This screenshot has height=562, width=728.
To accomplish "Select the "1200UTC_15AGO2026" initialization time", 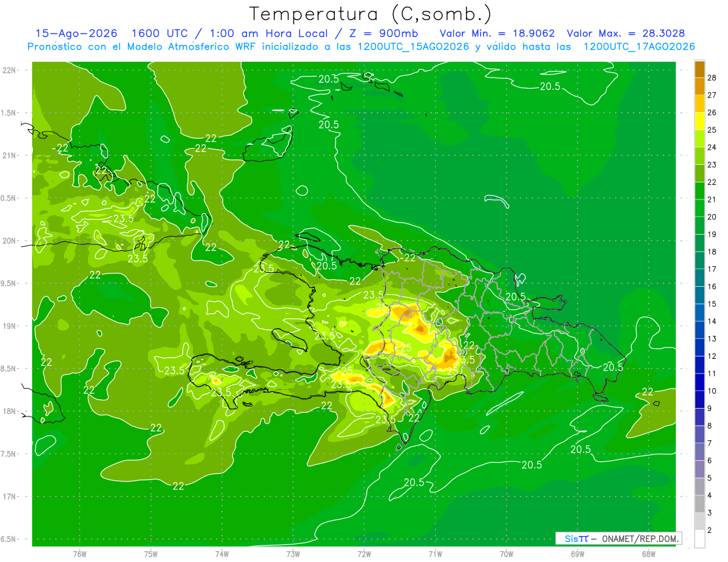I will (x=413, y=47).
